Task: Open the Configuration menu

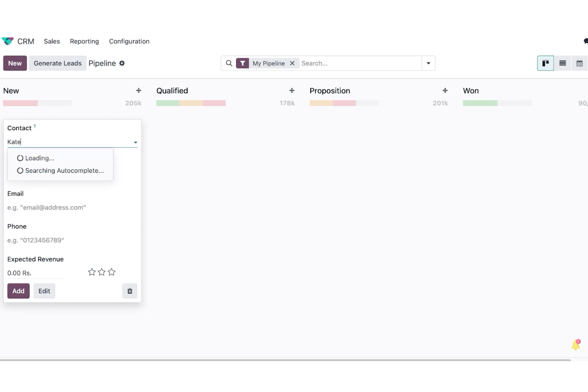Action: (129, 41)
